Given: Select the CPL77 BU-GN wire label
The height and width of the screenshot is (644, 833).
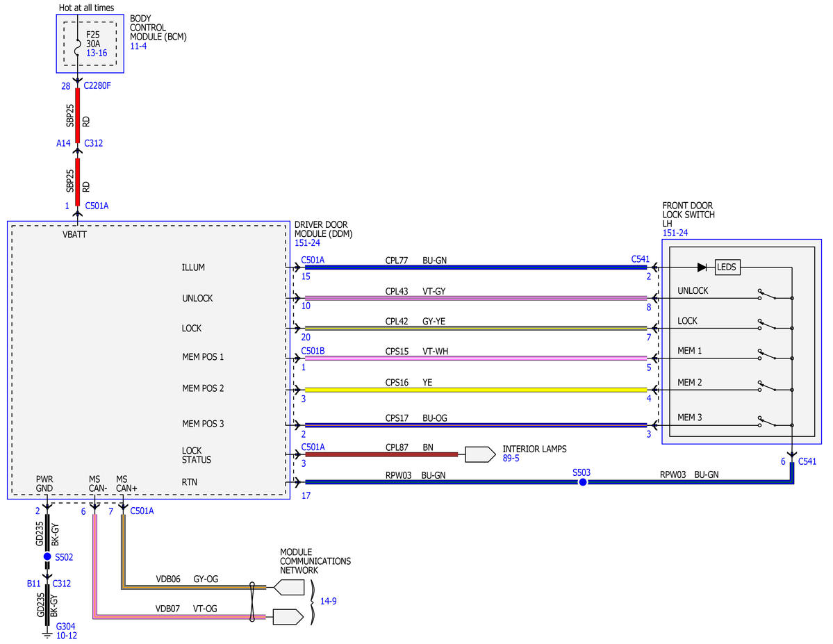Looking at the screenshot, I should coord(416,261).
